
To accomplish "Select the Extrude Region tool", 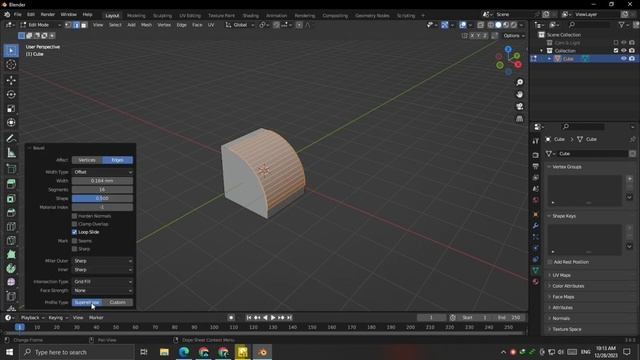I will pyautogui.click(x=11, y=184).
